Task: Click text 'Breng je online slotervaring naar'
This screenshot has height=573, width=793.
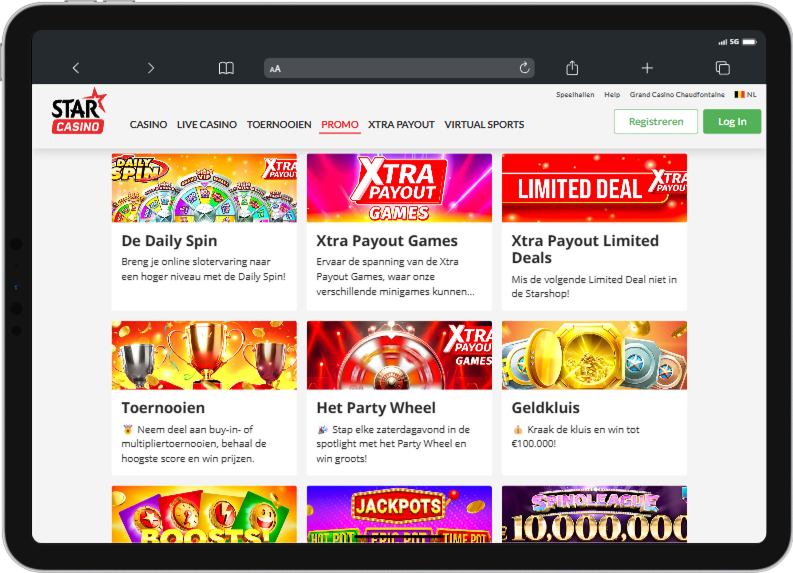Action: click(x=196, y=262)
